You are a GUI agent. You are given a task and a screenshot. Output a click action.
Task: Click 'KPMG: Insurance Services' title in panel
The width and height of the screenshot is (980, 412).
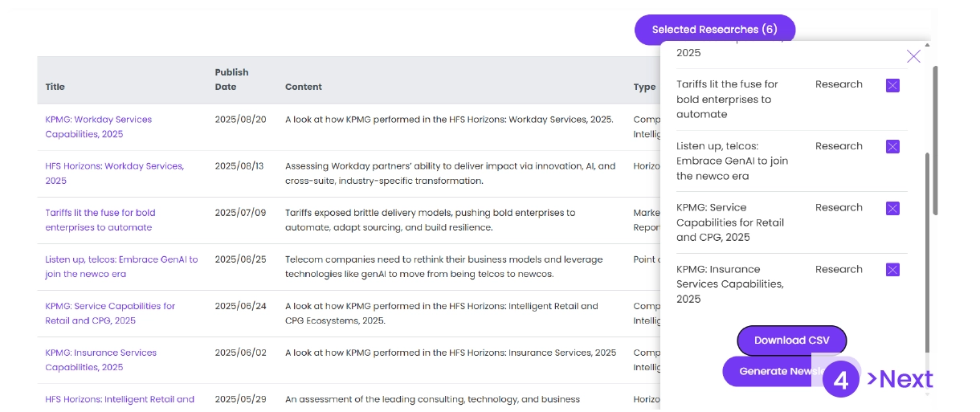click(729, 284)
